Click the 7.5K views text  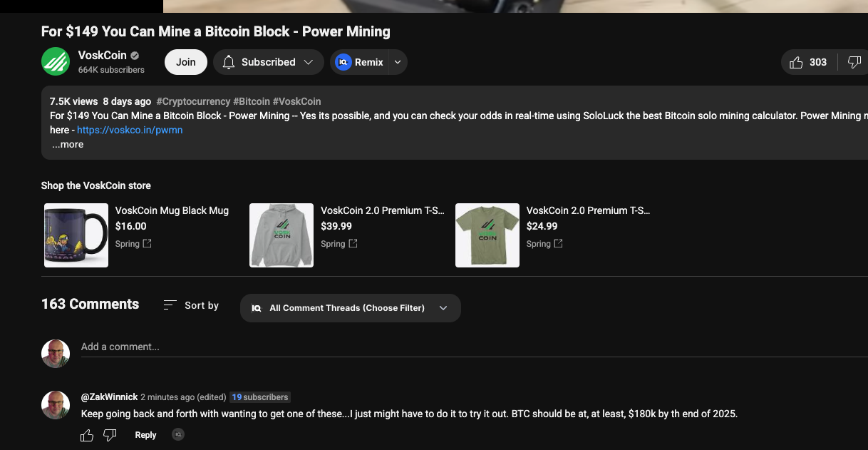[x=74, y=101]
